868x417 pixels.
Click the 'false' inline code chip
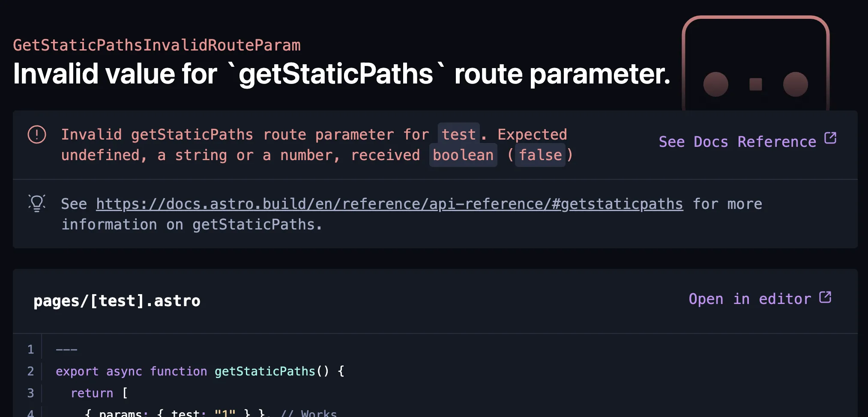(540, 155)
